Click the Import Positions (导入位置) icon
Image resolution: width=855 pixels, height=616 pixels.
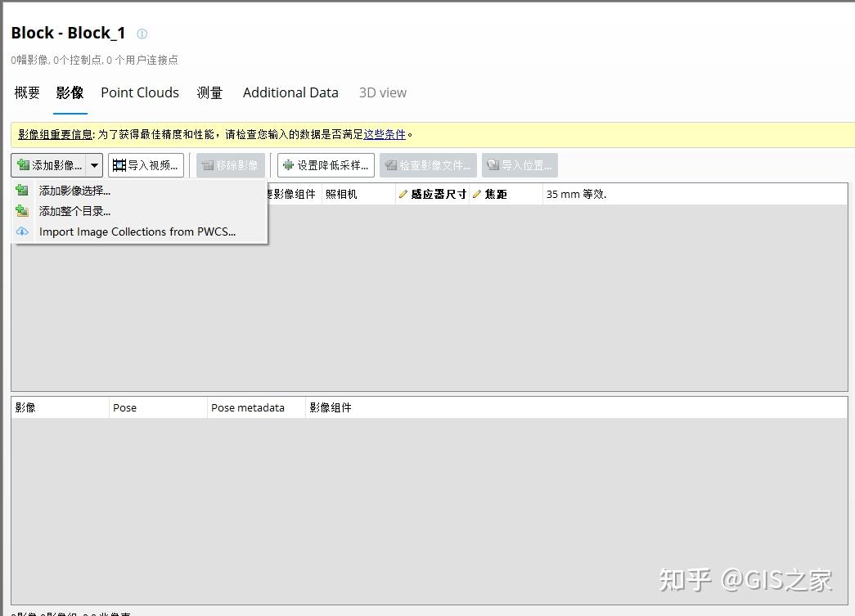[491, 164]
